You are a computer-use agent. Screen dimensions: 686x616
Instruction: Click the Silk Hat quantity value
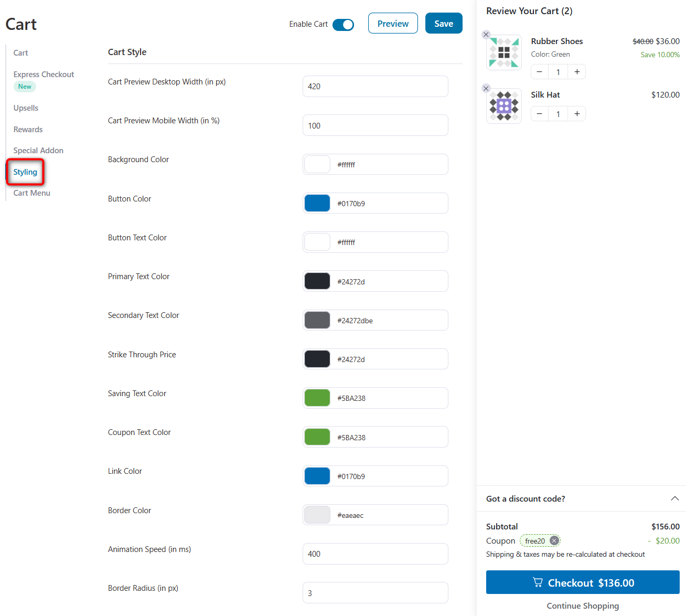click(558, 114)
